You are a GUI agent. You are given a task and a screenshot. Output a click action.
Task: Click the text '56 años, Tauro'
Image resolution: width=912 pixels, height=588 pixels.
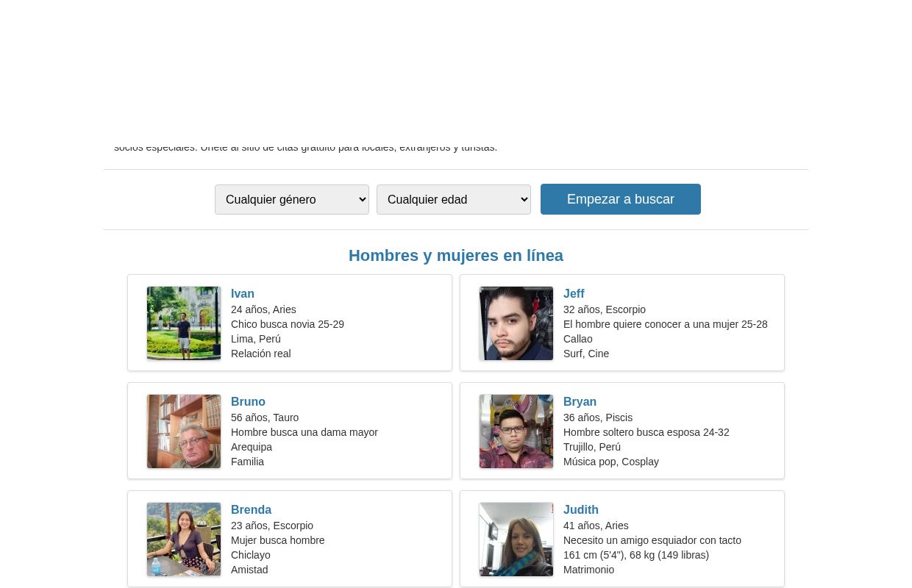[x=265, y=417]
